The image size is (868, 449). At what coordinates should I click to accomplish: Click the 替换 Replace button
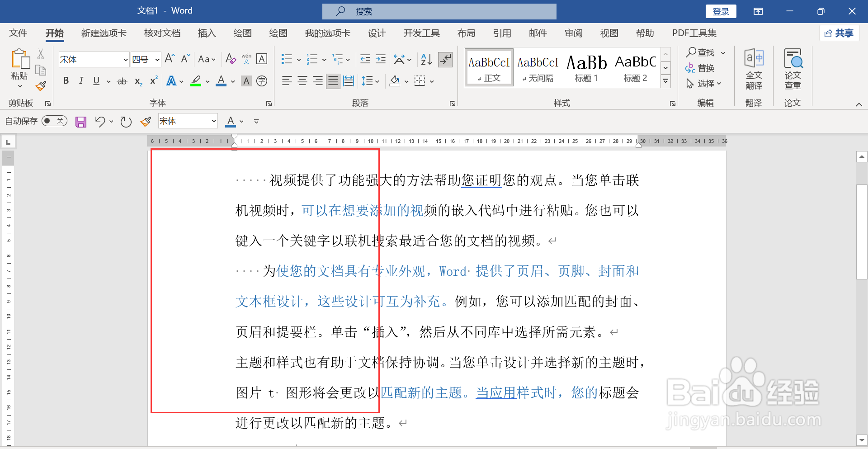coord(700,68)
